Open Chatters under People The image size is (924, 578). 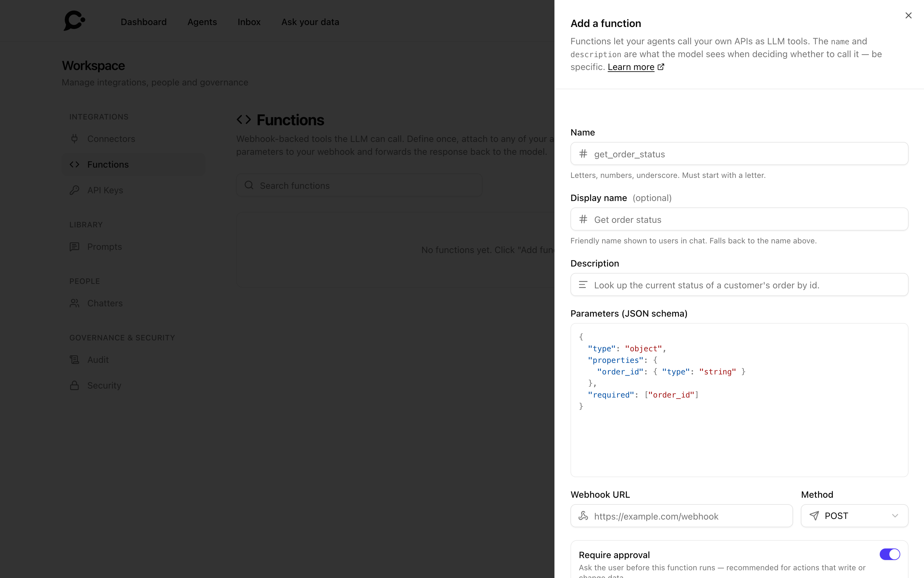coord(134,303)
